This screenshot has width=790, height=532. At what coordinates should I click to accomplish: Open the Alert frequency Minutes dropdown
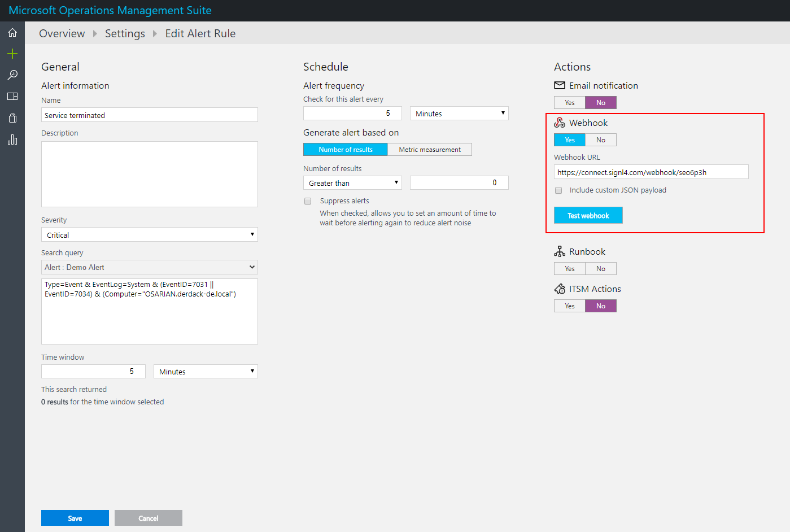(459, 113)
